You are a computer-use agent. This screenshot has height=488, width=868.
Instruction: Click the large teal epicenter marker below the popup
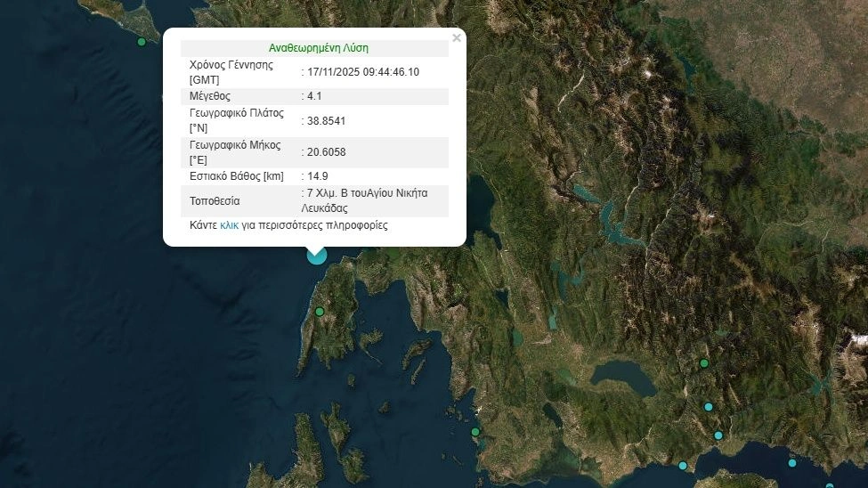316,255
